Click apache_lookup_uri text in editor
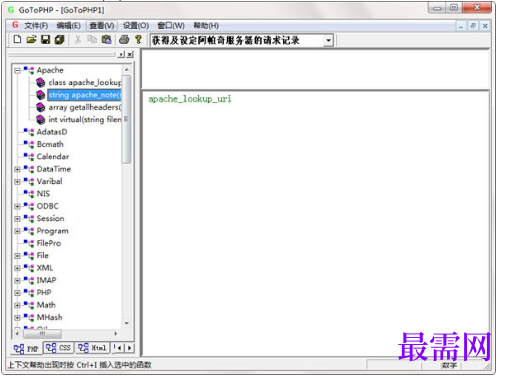 pyautogui.click(x=190, y=99)
